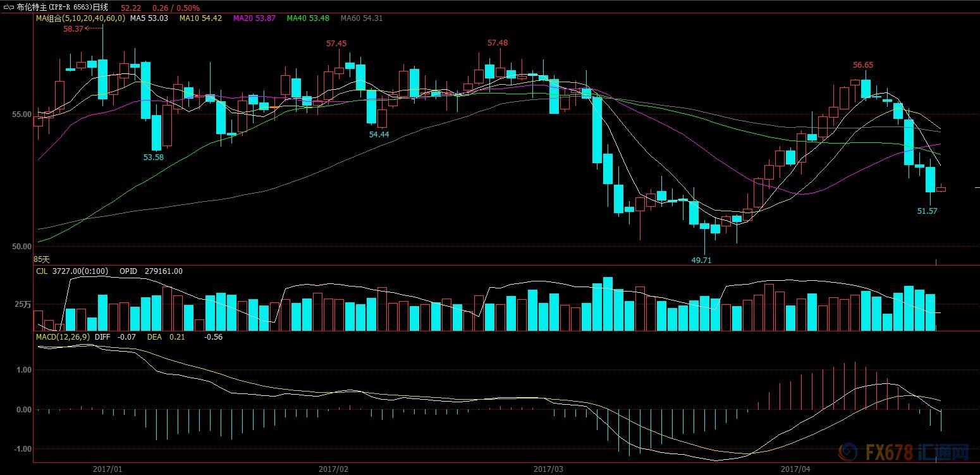Click the -1.00 MACD axis label
980x475 pixels.
[22, 449]
